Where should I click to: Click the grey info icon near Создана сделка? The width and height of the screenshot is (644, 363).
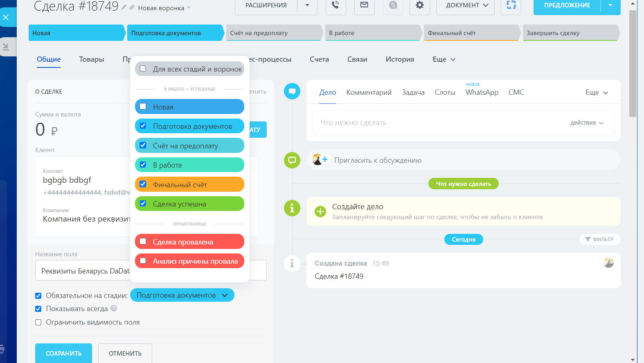(x=292, y=263)
